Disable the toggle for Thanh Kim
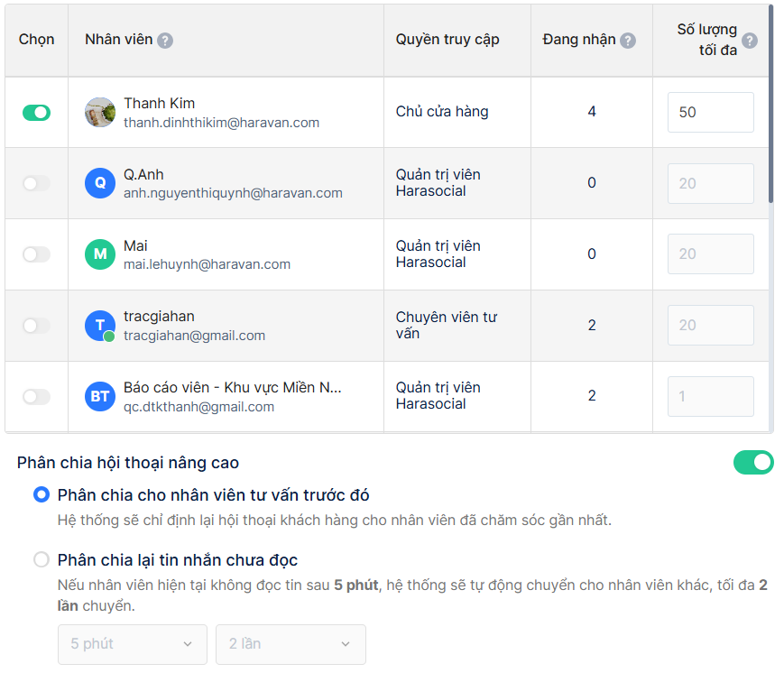The width and height of the screenshot is (784, 673). tap(36, 113)
